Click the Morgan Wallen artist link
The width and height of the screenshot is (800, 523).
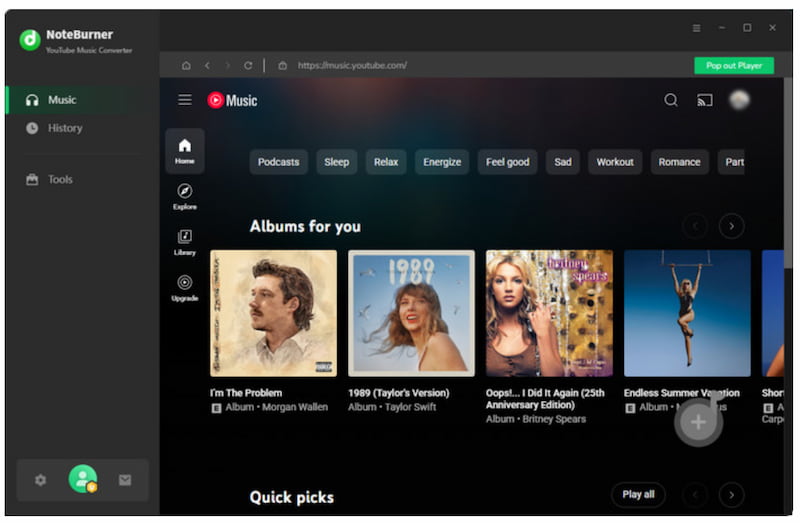point(295,407)
